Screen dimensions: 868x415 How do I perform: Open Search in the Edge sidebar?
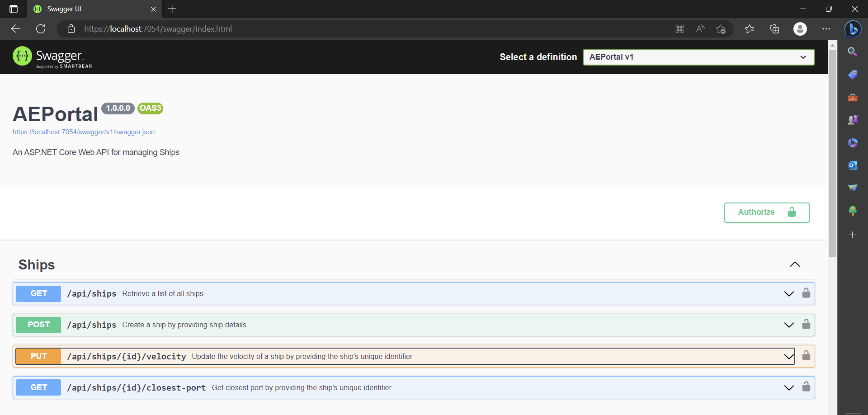(853, 52)
